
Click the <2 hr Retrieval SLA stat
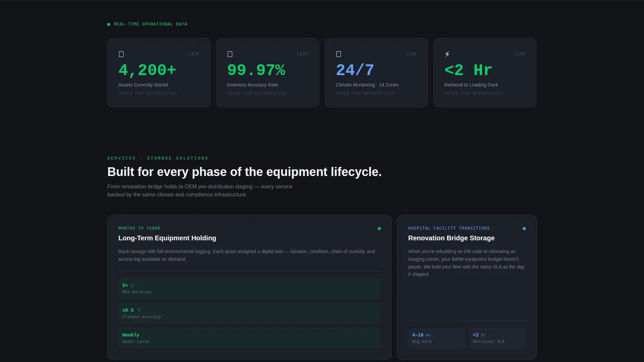point(497,338)
